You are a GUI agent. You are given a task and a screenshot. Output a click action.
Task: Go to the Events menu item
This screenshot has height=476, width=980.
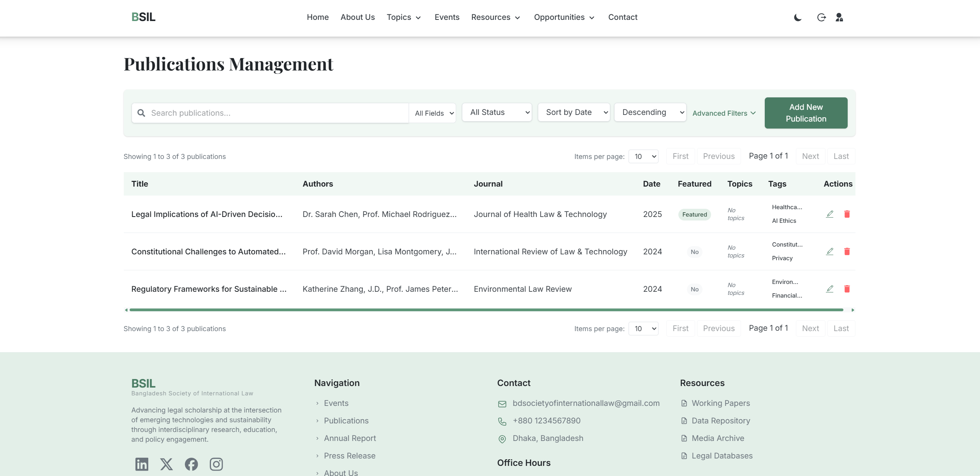pyautogui.click(x=447, y=17)
